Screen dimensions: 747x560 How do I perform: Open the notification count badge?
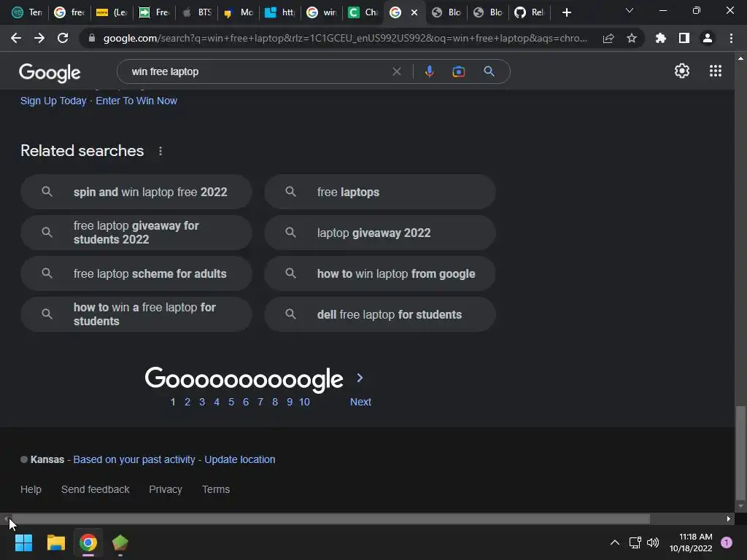coord(727,542)
